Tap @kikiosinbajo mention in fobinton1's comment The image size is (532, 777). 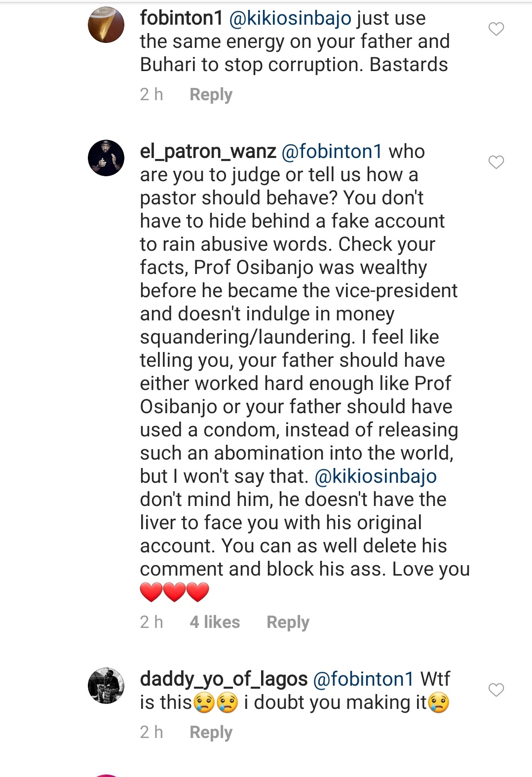point(290,18)
